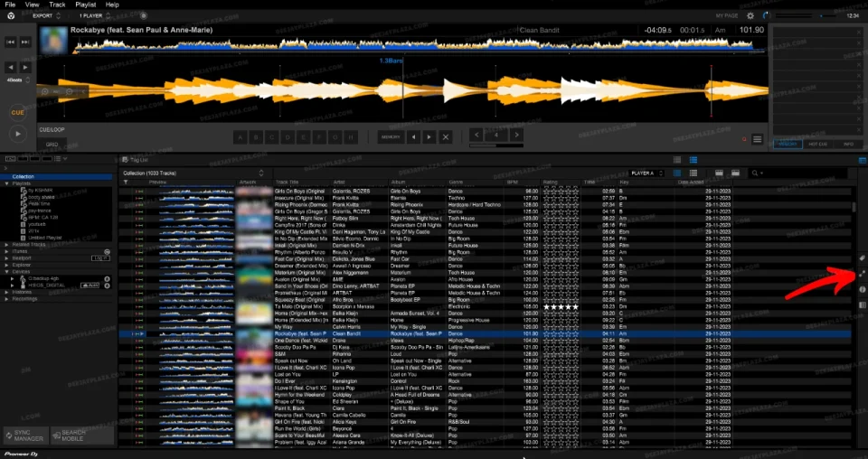
Task: Open the settings gear icon
Action: pos(750,16)
